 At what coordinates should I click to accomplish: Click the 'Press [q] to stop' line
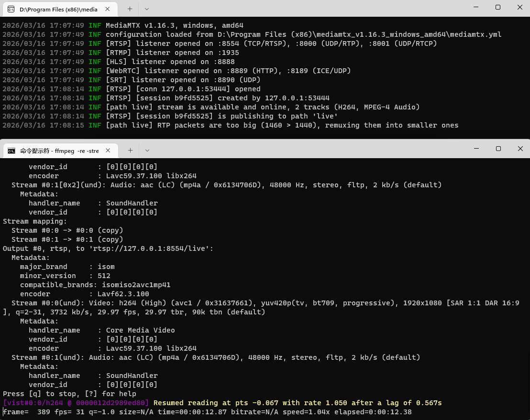pos(69,394)
